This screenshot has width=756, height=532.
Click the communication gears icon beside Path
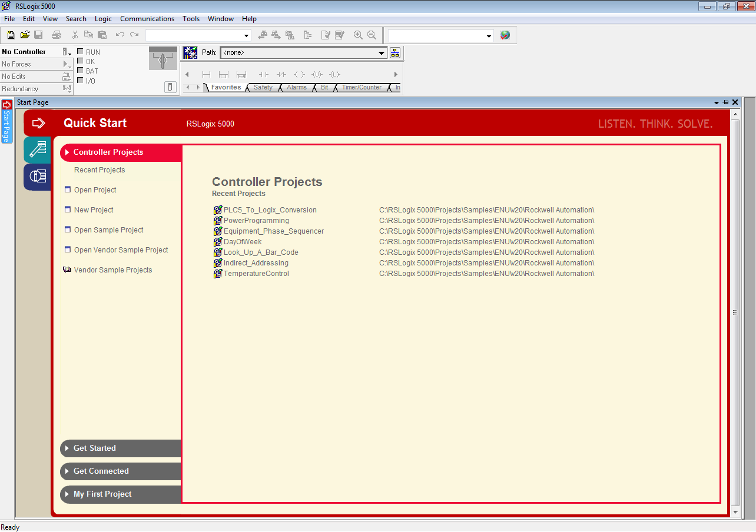pos(190,52)
